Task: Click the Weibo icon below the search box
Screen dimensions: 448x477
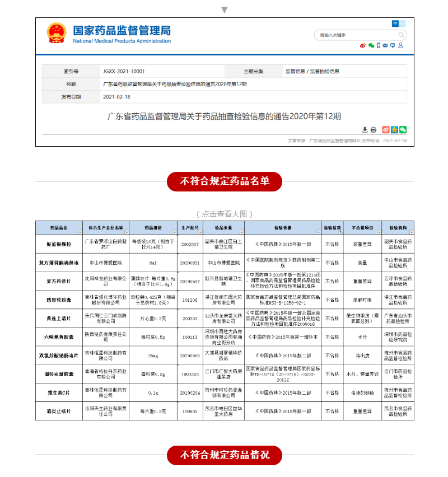Action: (363, 45)
